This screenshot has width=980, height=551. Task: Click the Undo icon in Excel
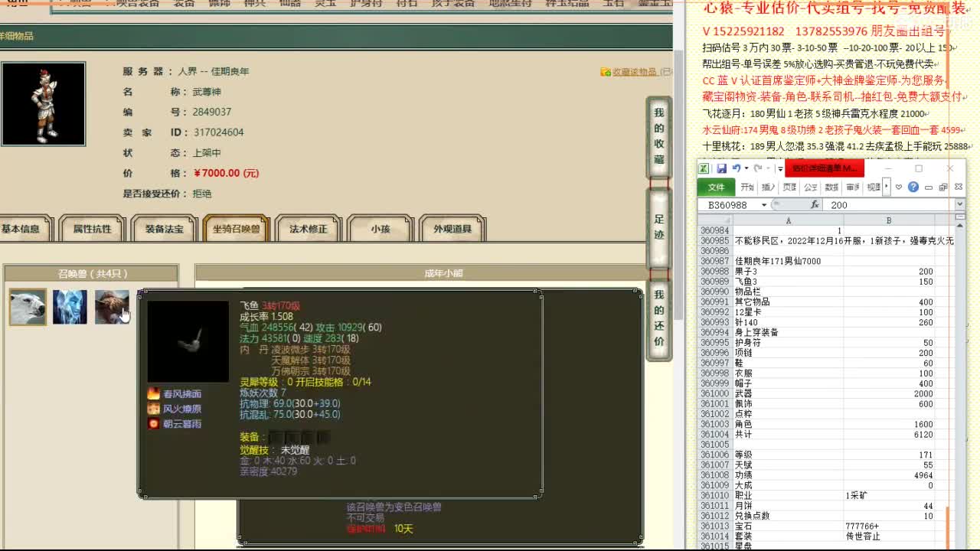[735, 168]
